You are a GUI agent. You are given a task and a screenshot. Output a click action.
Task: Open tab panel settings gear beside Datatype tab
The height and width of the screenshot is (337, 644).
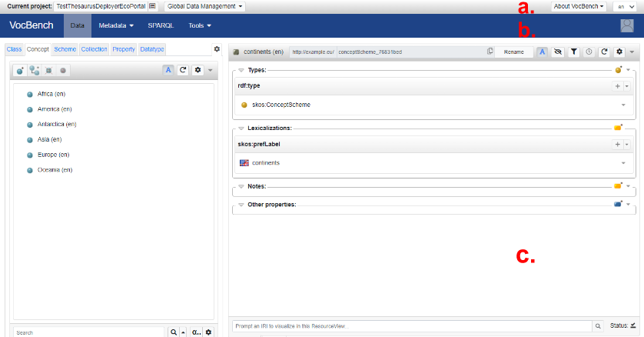(217, 49)
